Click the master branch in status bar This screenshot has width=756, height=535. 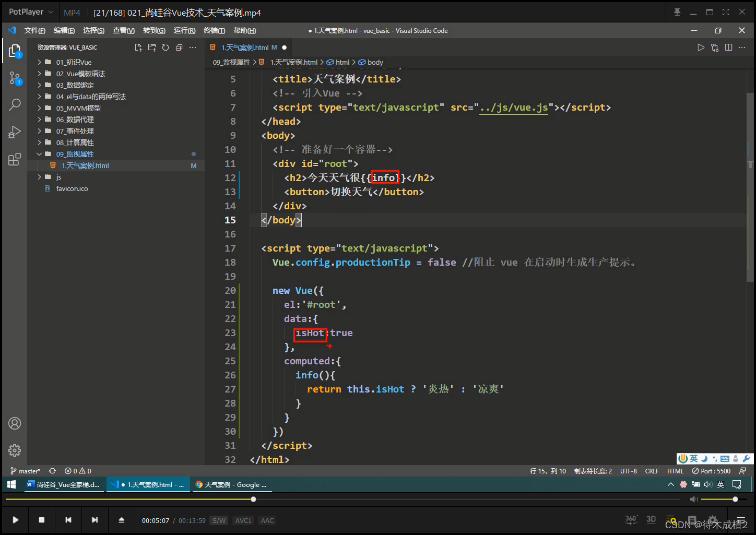[26, 471]
